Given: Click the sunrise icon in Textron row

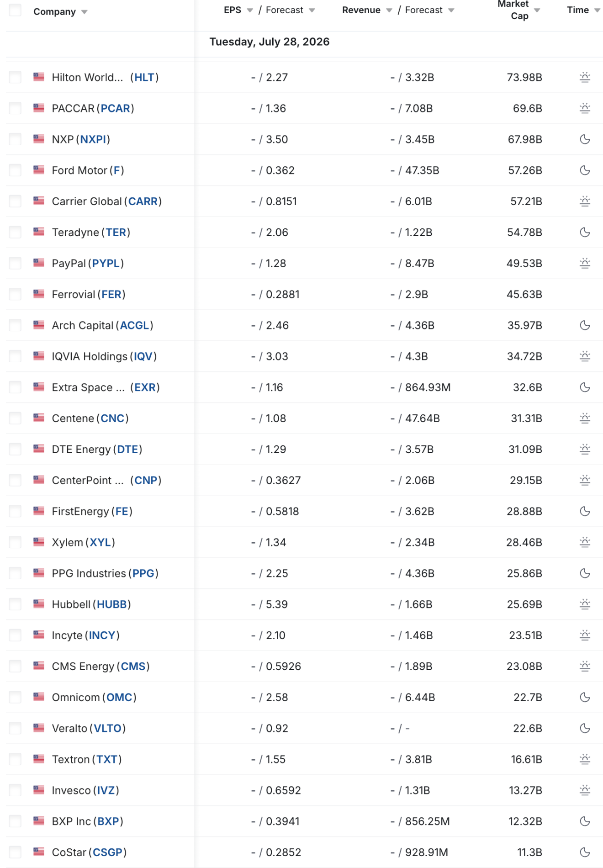Looking at the screenshot, I should click(x=585, y=759).
